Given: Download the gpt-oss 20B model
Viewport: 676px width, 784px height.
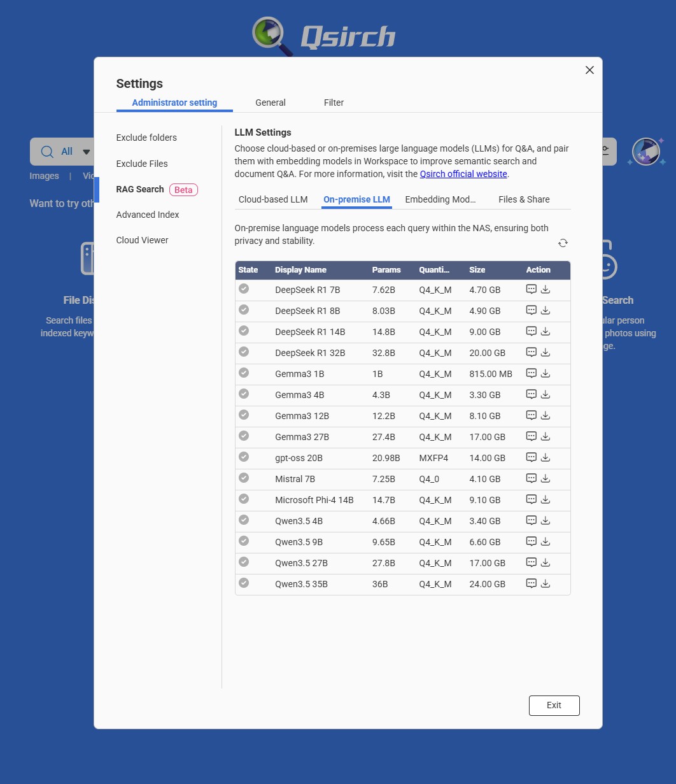Looking at the screenshot, I should click(546, 458).
